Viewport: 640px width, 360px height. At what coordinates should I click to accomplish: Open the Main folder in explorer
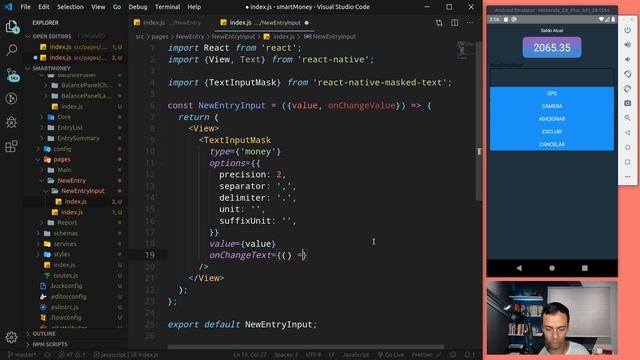[x=64, y=170]
